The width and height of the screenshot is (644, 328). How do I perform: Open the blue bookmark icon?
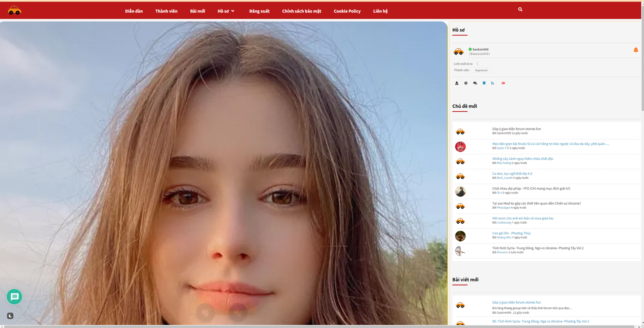click(484, 83)
